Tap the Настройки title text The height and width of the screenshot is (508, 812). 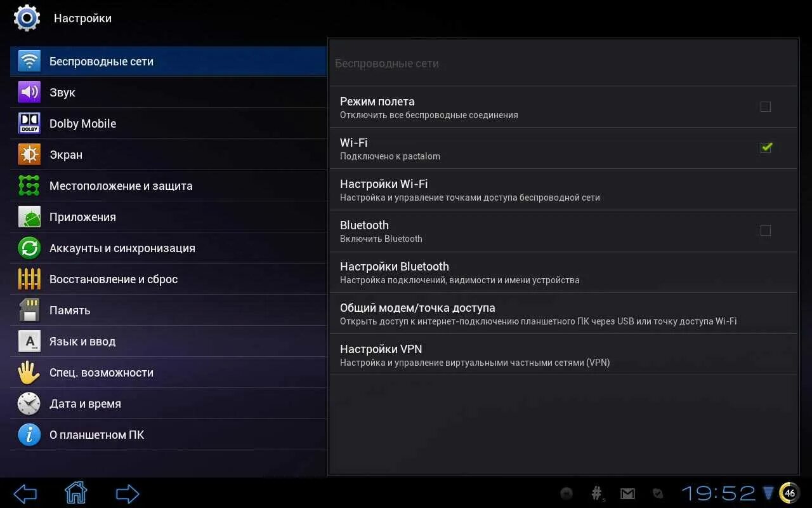click(82, 18)
